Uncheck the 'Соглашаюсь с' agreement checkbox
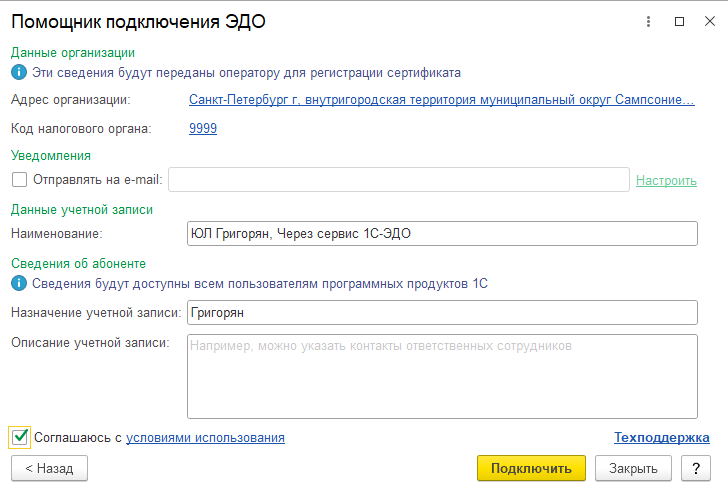 [20, 437]
